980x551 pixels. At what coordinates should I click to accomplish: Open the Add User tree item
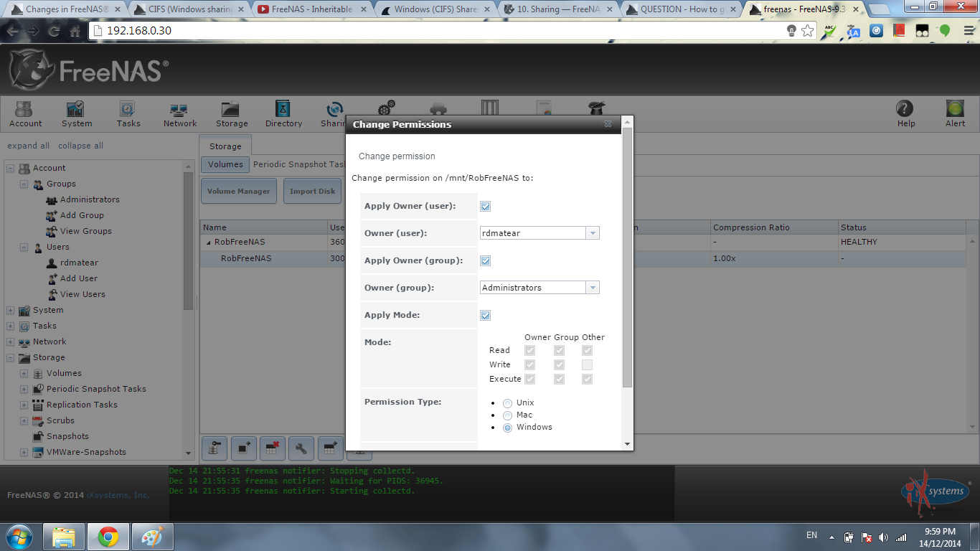click(x=79, y=278)
